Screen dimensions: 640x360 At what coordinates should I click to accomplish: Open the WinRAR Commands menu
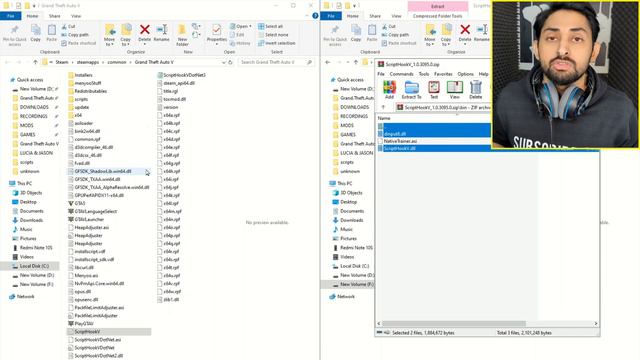pyautogui.click(x=401, y=74)
